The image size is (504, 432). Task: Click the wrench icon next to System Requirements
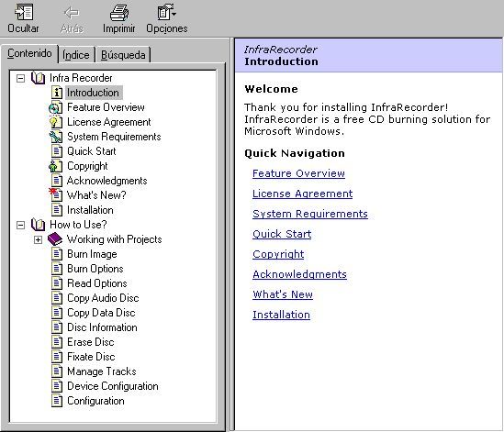(x=55, y=137)
